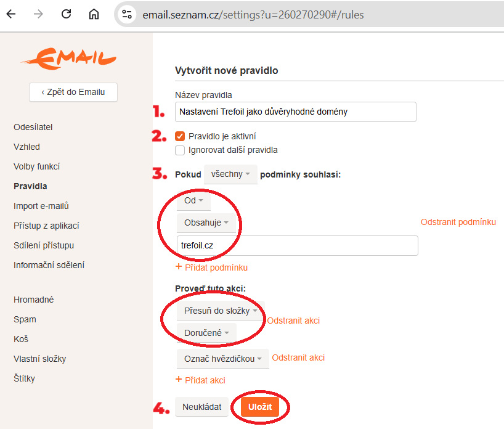Uncheck 'Pravidlo je aktivní' checkbox
Viewport: 504px width, 429px height.
click(x=180, y=136)
